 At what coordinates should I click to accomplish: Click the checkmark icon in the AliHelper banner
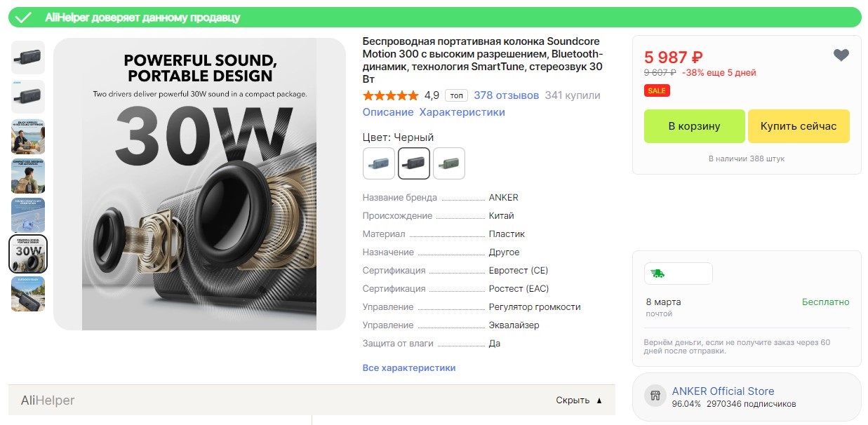[24, 18]
